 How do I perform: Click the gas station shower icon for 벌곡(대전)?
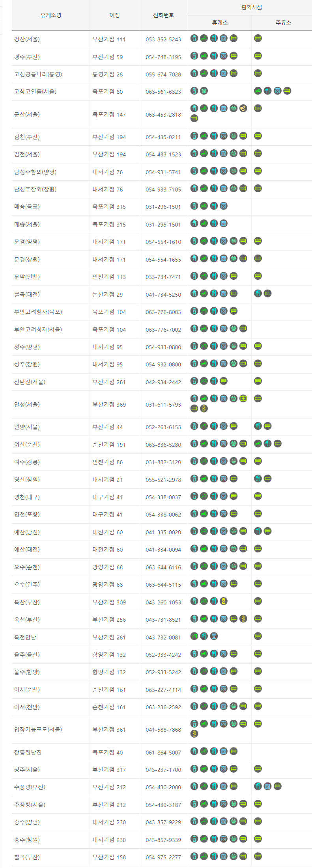coord(258,294)
